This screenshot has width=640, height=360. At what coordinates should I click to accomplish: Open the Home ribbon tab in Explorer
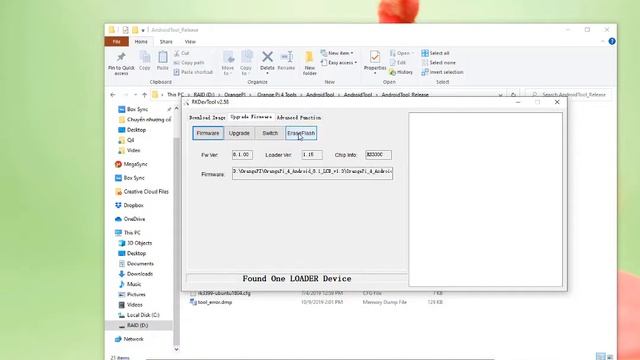coord(141,42)
